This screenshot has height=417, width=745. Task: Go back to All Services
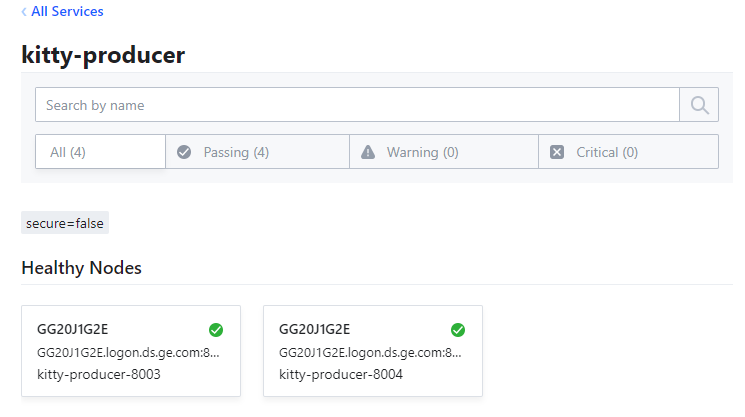pos(67,12)
